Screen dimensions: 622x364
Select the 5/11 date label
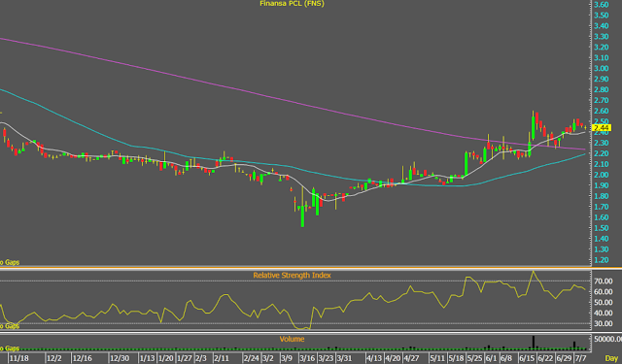(x=437, y=358)
